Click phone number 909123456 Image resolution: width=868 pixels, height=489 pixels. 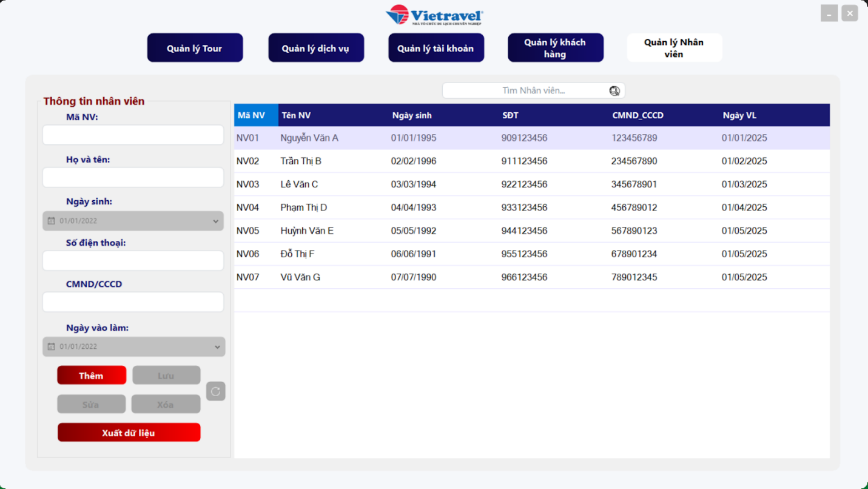coord(524,138)
